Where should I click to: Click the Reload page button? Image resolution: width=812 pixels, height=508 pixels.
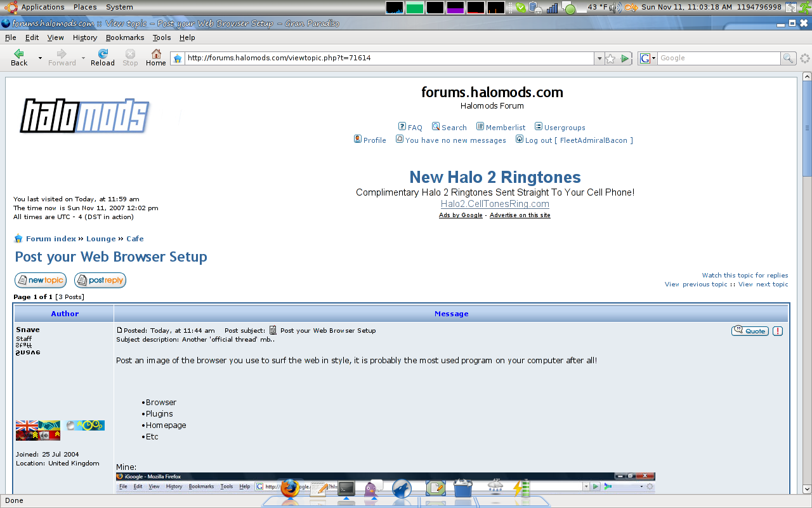[103, 57]
